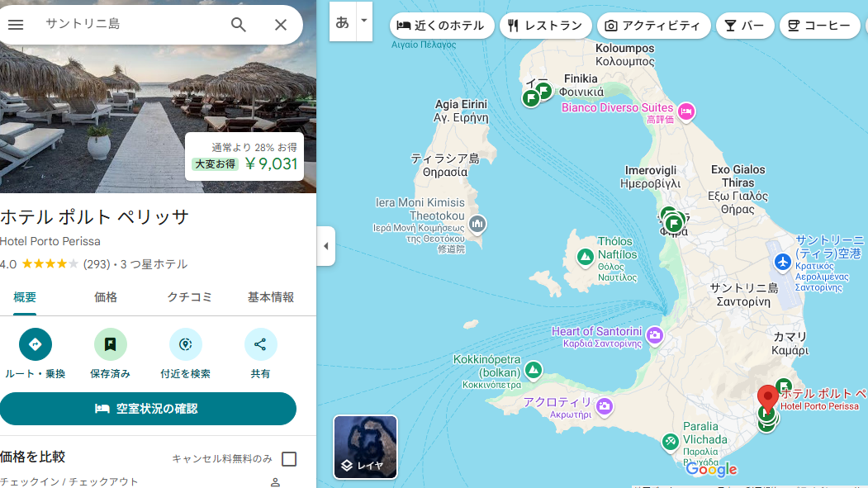Open the レイヤ map layers thumbnail

click(x=365, y=447)
